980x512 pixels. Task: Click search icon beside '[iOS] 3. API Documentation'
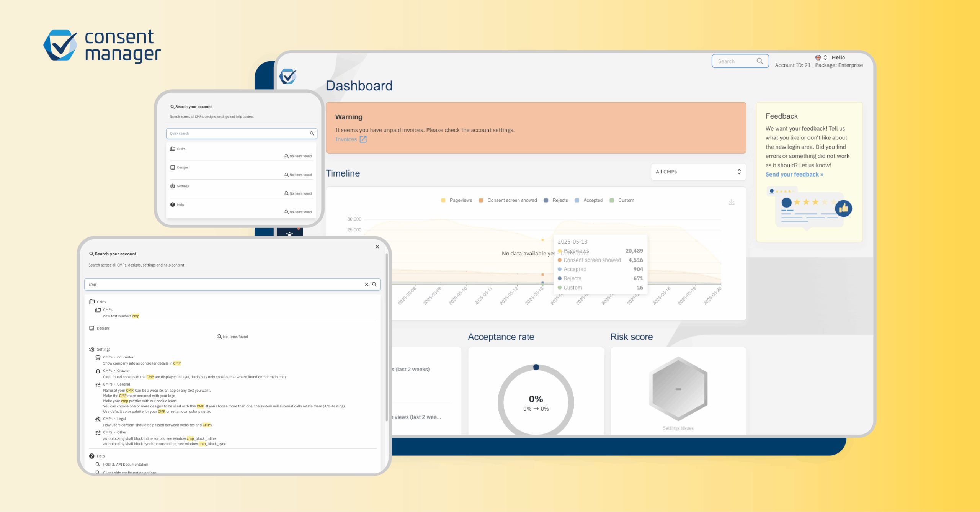coord(98,464)
